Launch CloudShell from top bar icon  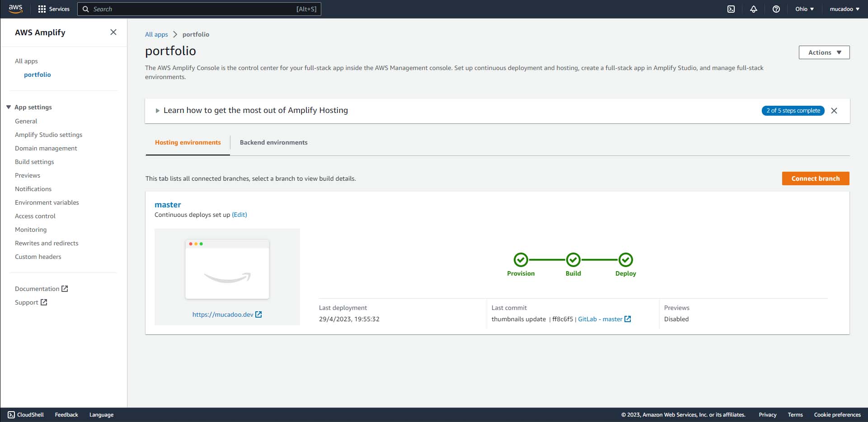(x=731, y=9)
